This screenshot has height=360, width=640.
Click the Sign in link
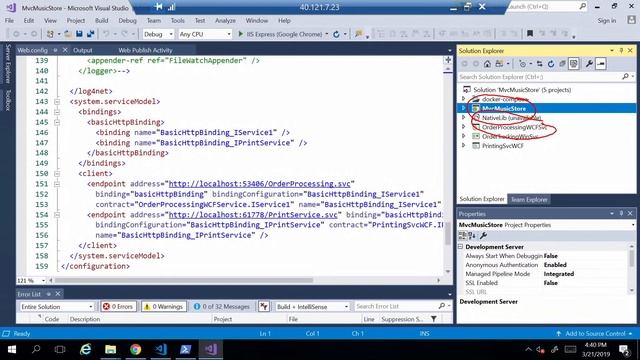tap(607, 20)
